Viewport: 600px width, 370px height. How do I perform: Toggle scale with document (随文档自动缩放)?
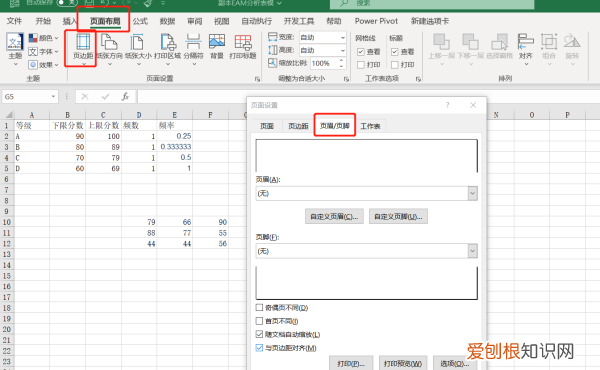point(259,334)
